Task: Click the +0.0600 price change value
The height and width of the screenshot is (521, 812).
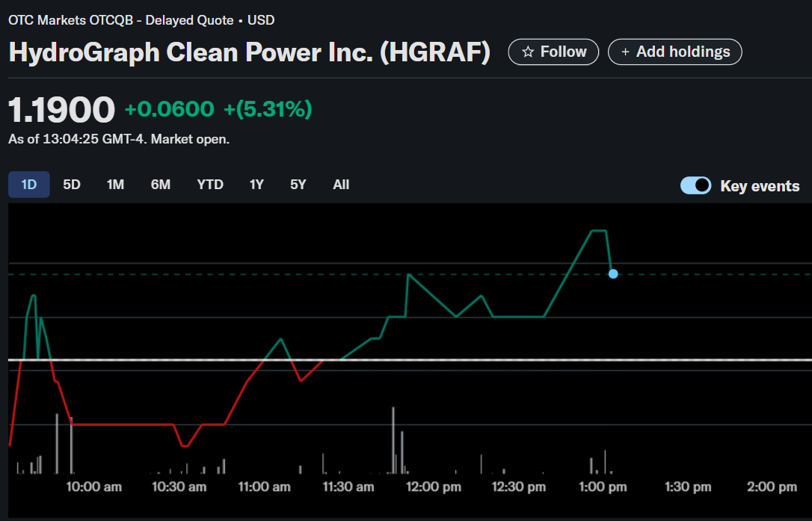Action: click(x=169, y=108)
